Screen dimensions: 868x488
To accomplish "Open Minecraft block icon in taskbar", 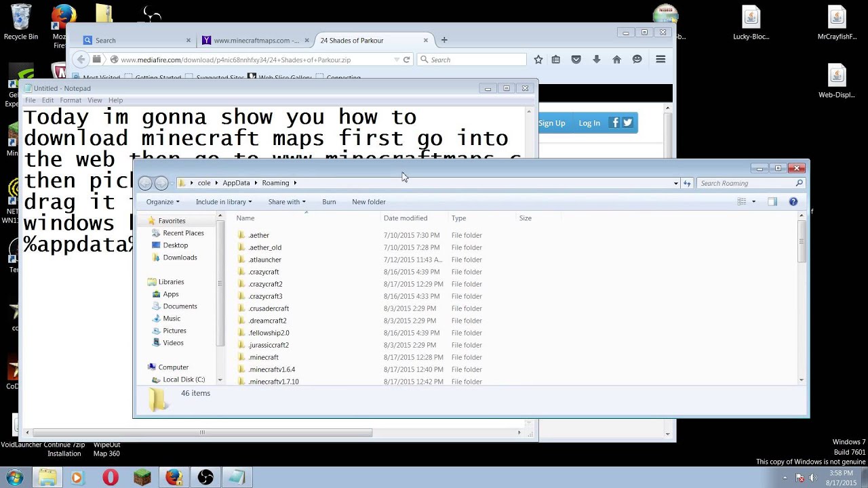I will [x=142, y=477].
